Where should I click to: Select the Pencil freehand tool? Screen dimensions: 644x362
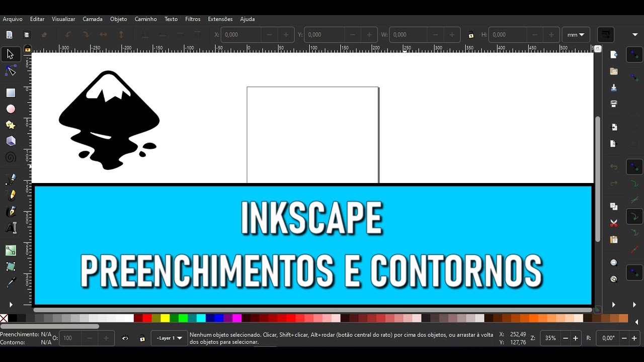pyautogui.click(x=11, y=195)
